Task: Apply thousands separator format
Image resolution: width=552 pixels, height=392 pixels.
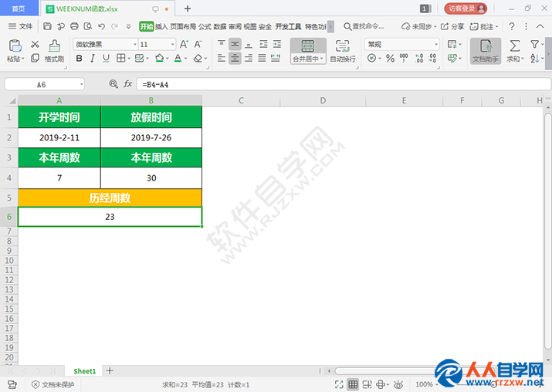Action: tap(404, 58)
